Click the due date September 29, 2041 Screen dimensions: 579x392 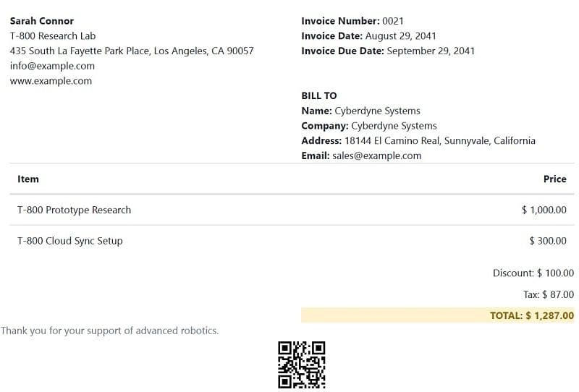[x=431, y=51]
